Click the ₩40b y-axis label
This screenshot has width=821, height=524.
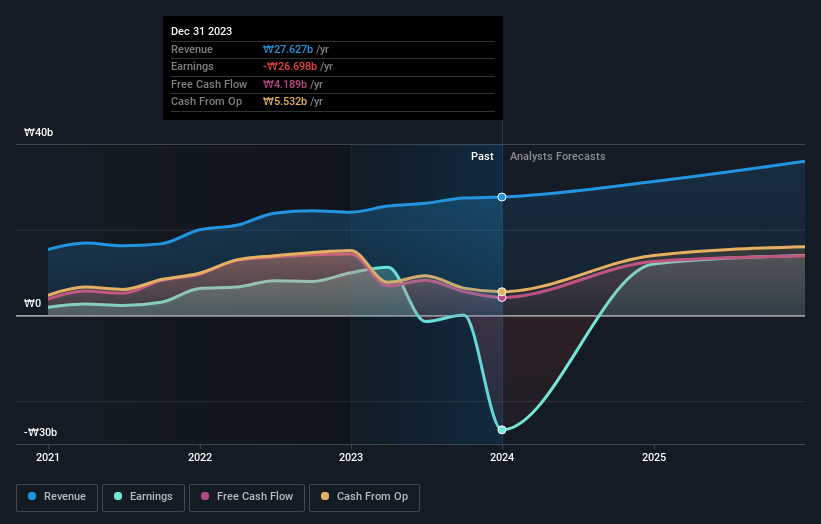tap(38, 132)
